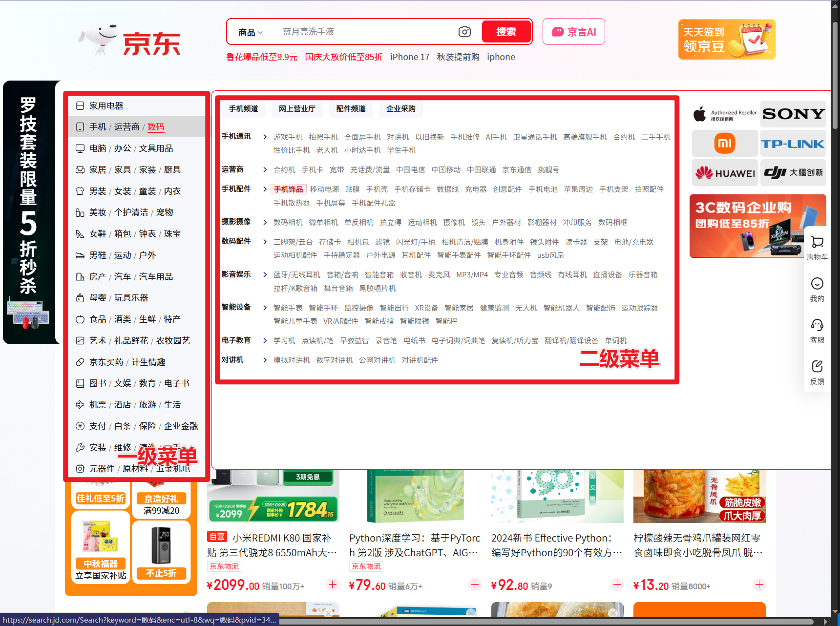Viewport: 840px width, 626px height.
Task: Click the TP-LINK brand logo
Action: (793, 144)
